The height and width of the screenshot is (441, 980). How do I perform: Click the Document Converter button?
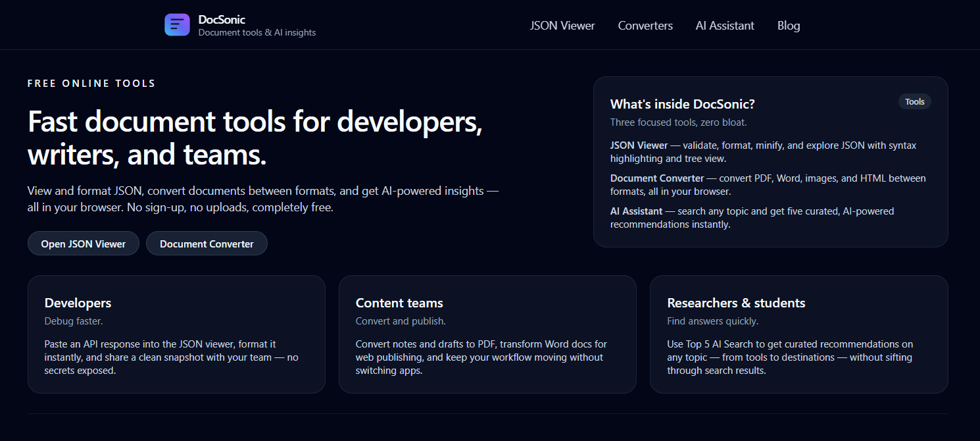pyautogui.click(x=207, y=244)
